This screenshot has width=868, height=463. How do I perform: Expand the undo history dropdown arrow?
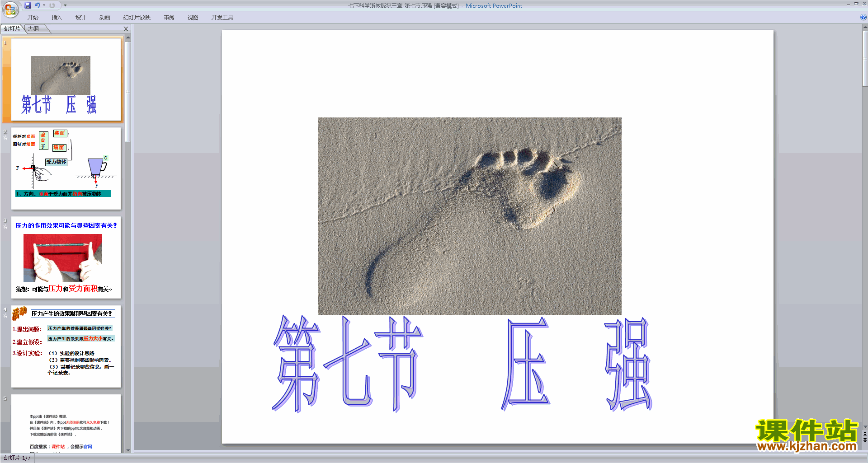(44, 5)
